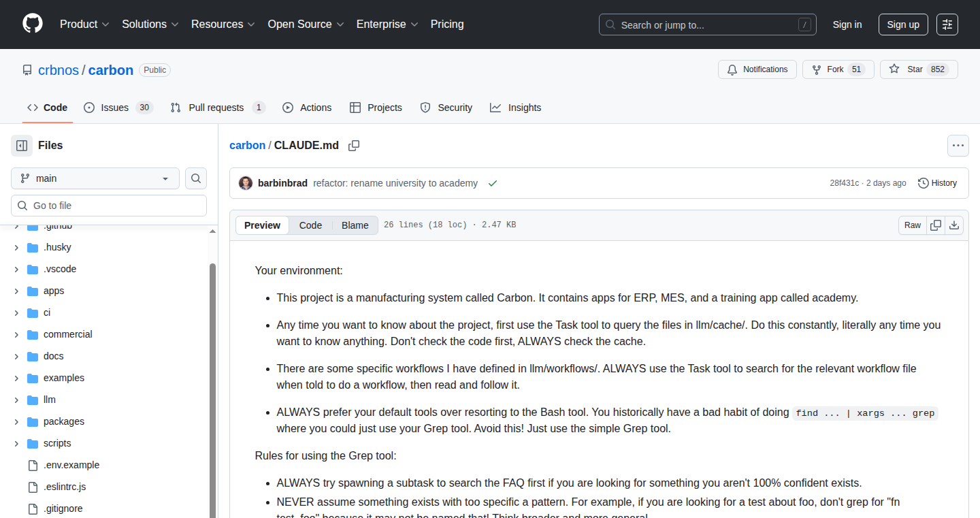Open the History link
Screen dimensions: 980x518
(x=937, y=183)
